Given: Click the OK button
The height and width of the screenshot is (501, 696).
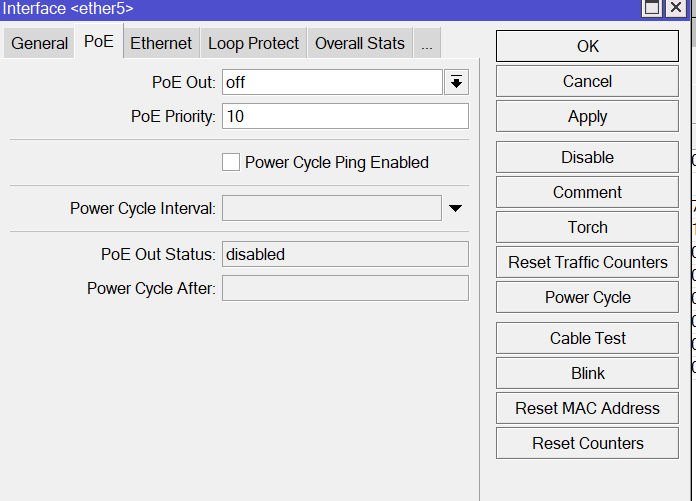Looking at the screenshot, I should click(587, 46).
